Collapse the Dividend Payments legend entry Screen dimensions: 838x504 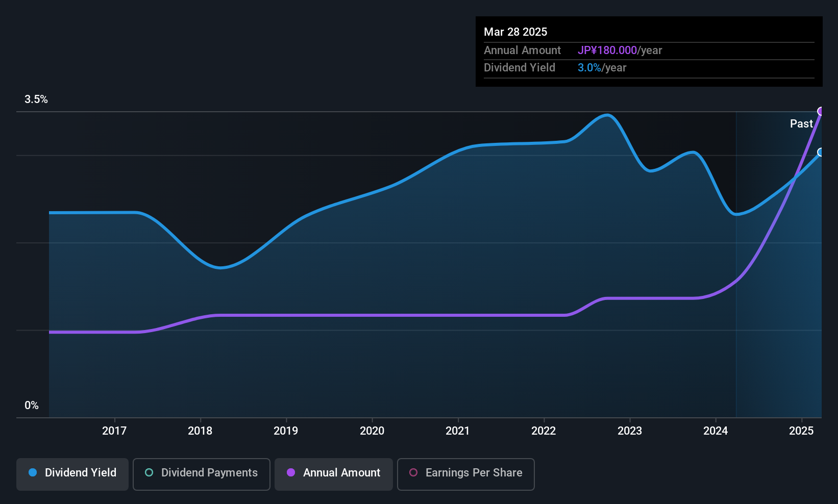click(x=201, y=473)
